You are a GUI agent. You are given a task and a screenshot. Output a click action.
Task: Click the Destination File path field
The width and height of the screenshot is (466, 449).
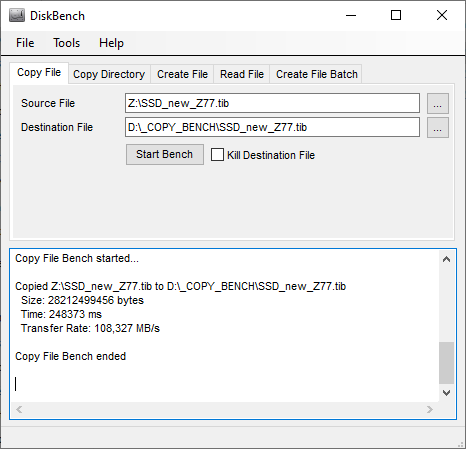pyautogui.click(x=272, y=127)
